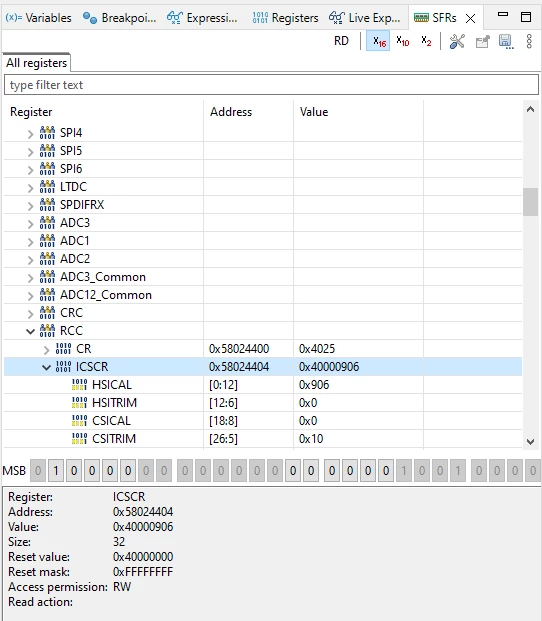Switch to the Registers tab
This screenshot has height=621, width=542.
285,18
